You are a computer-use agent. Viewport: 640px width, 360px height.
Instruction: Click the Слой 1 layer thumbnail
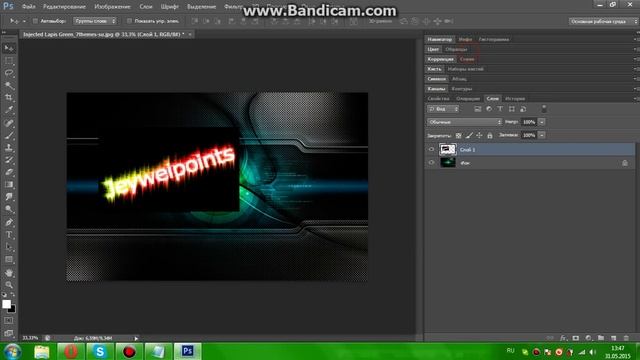tap(448, 149)
